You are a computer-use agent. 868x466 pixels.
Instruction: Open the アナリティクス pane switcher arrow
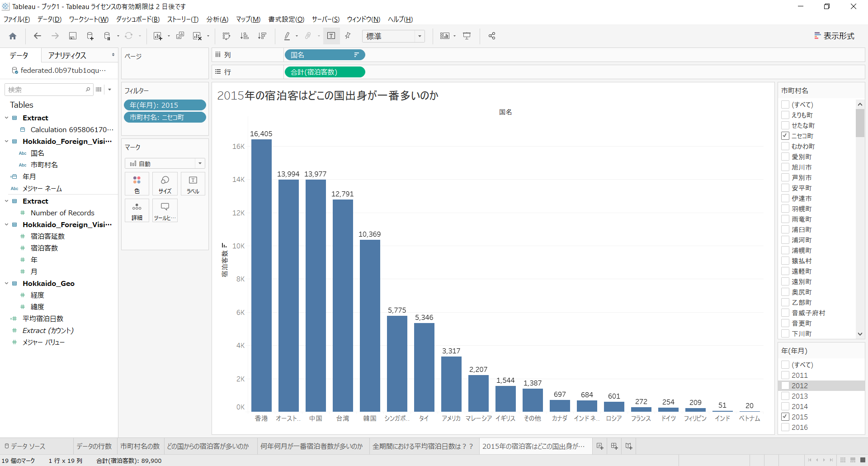(113, 55)
